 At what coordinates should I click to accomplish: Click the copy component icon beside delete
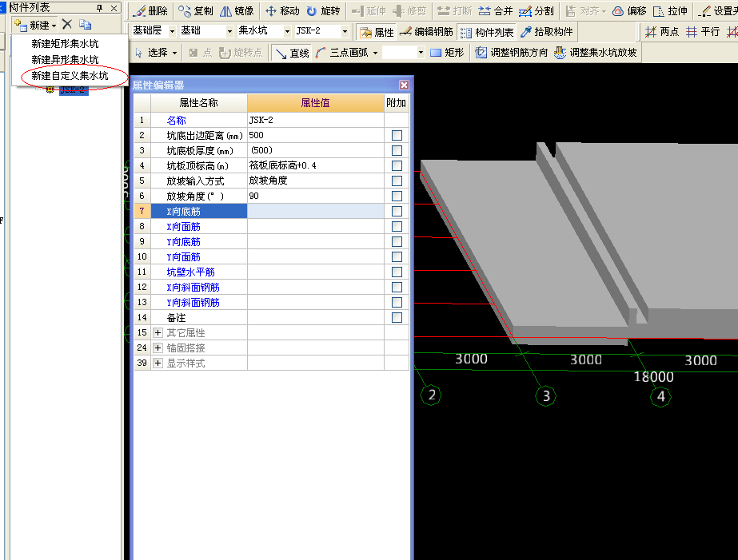point(85,25)
